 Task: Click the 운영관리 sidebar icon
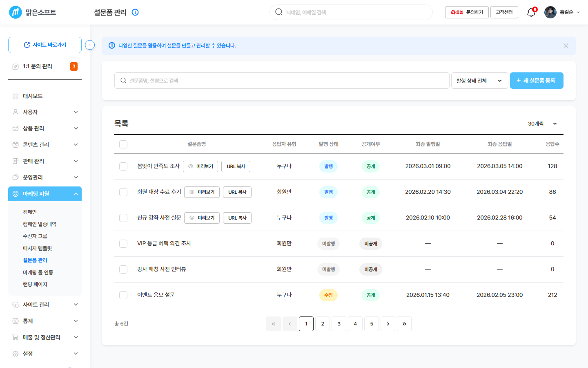coord(16,177)
